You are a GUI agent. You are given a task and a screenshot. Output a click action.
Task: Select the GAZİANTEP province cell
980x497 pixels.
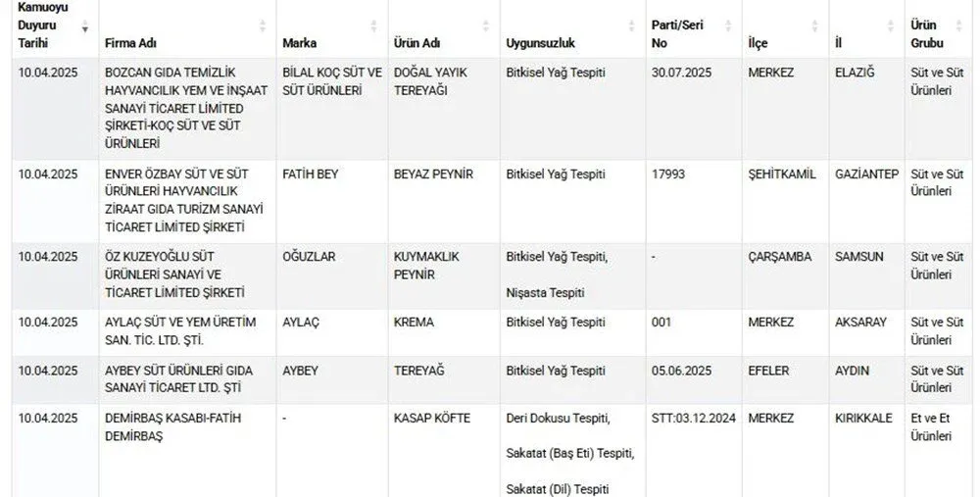click(x=866, y=174)
